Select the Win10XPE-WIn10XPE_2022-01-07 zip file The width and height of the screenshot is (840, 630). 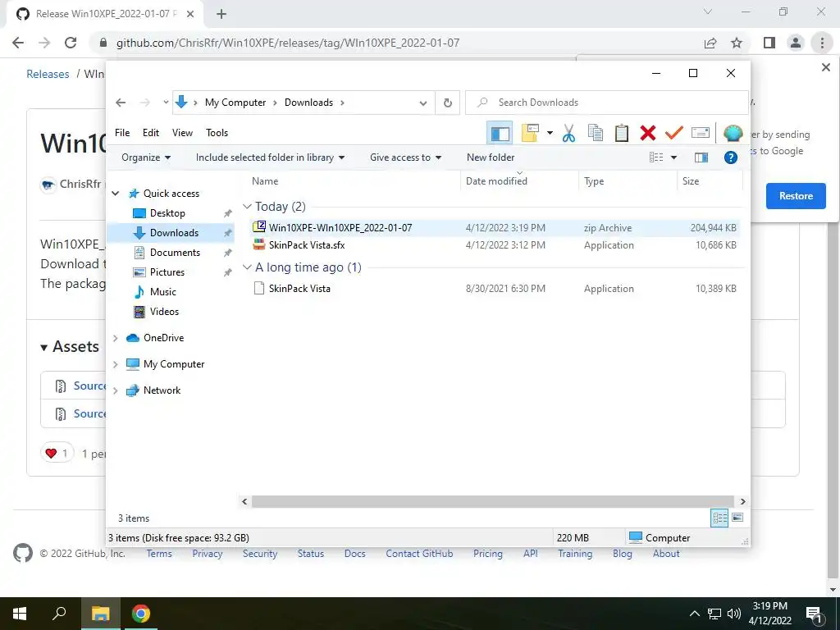click(x=495, y=228)
